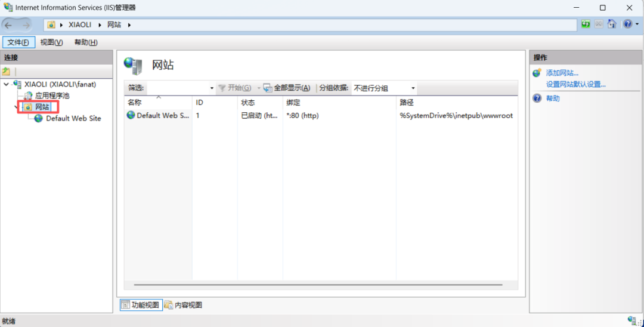The image size is (644, 327).
Task: Go to the Home icon in toolbar
Action: [x=612, y=24]
